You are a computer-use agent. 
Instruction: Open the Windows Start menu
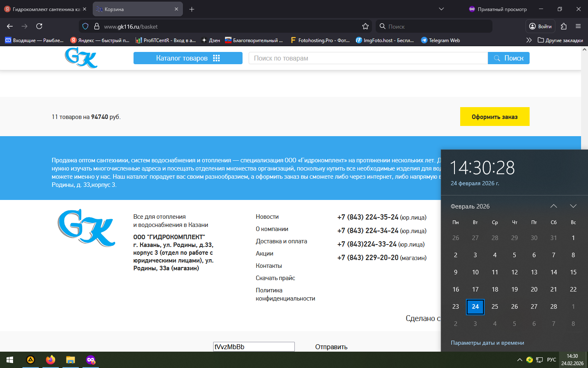click(x=10, y=360)
